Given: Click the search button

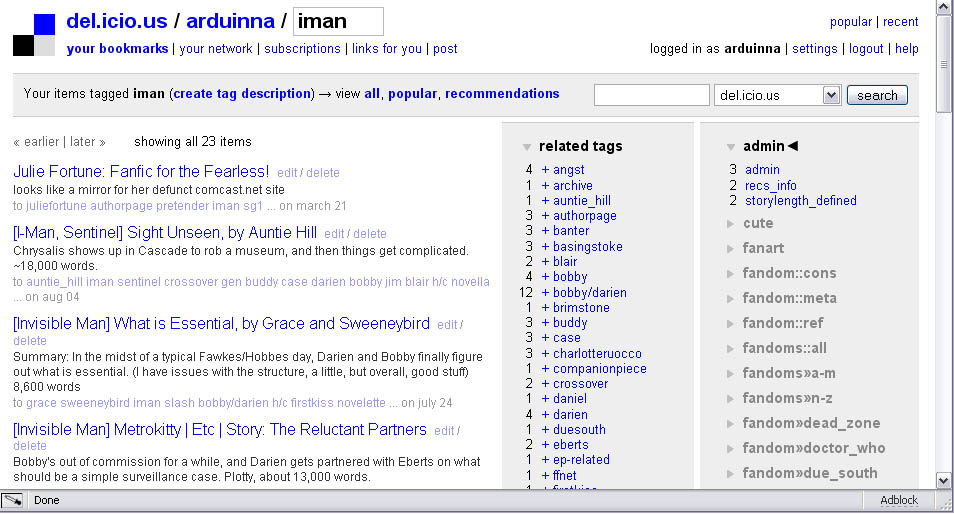Looking at the screenshot, I should coord(877,95).
